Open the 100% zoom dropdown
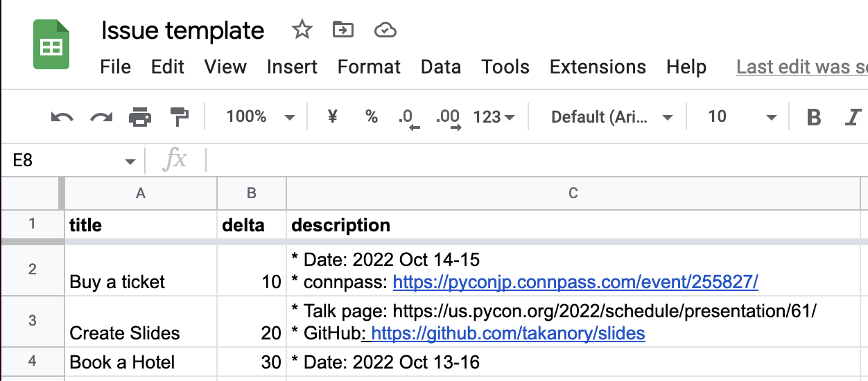 pyautogui.click(x=260, y=117)
